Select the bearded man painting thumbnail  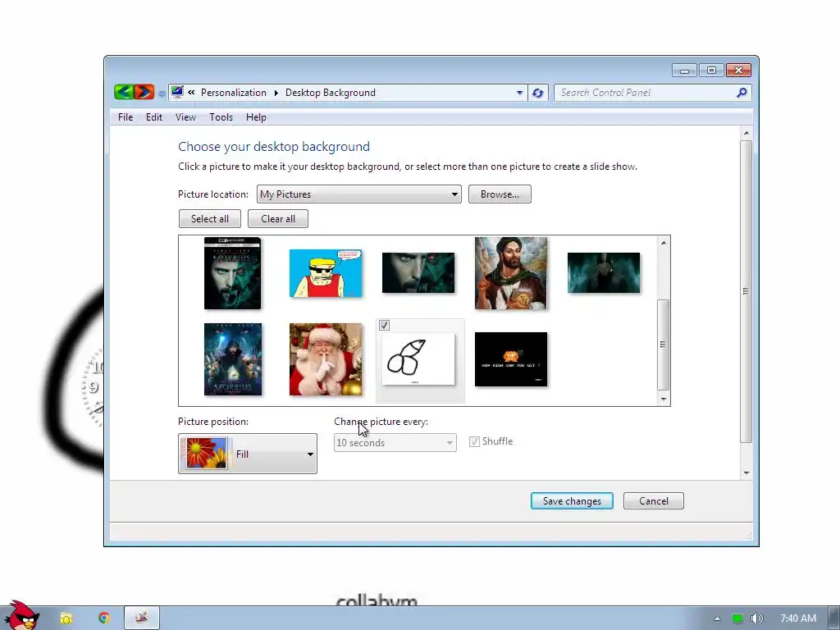pyautogui.click(x=511, y=273)
